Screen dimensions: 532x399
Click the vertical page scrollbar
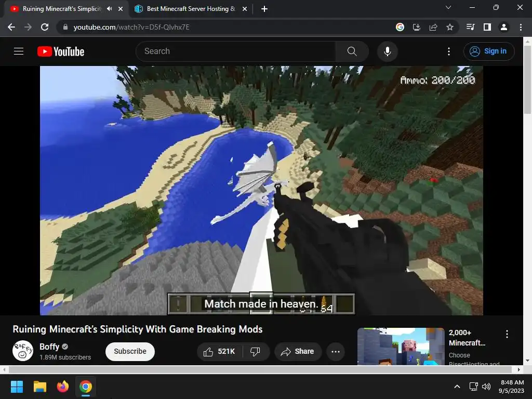(x=527, y=79)
